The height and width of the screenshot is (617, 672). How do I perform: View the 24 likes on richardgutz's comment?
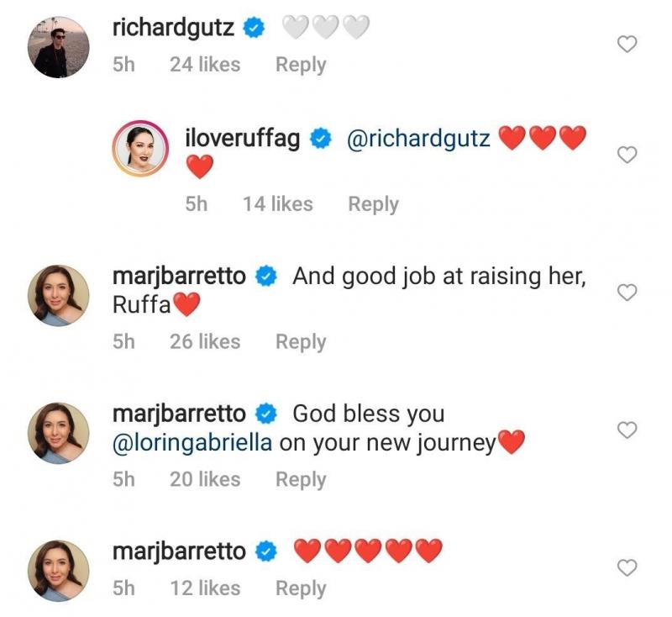point(205,65)
